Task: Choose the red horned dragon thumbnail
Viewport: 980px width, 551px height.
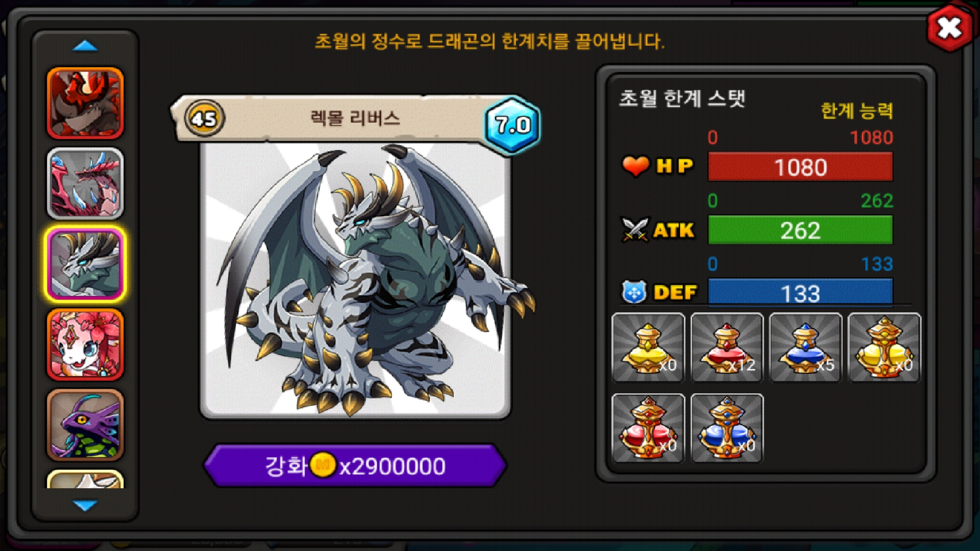Action: (85, 103)
